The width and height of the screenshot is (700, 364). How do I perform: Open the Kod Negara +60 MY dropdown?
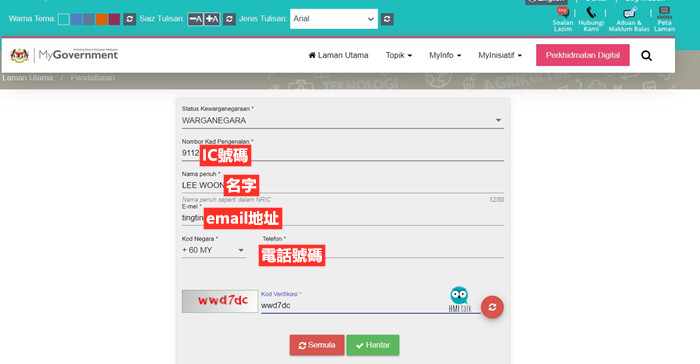[213, 250]
